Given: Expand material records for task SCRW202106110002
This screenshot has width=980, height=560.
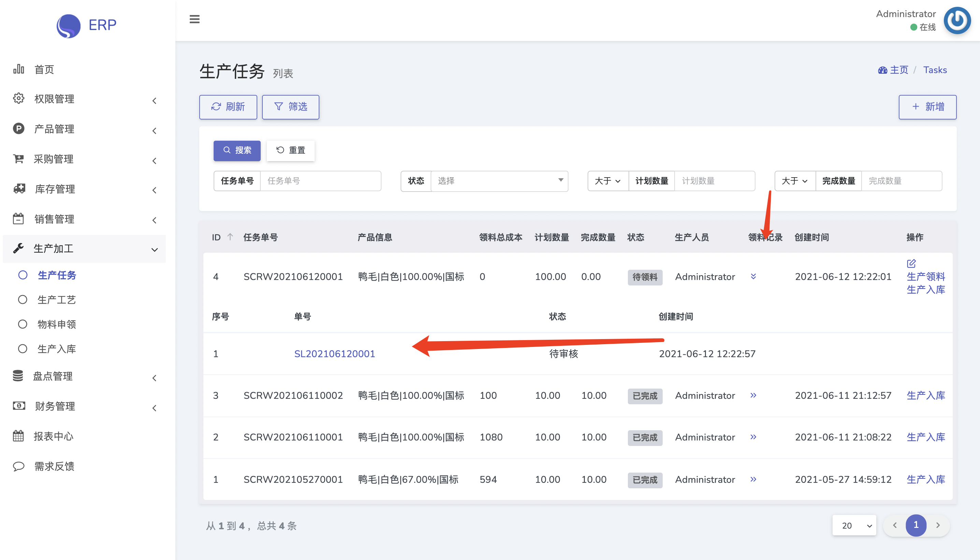Looking at the screenshot, I should 753,395.
